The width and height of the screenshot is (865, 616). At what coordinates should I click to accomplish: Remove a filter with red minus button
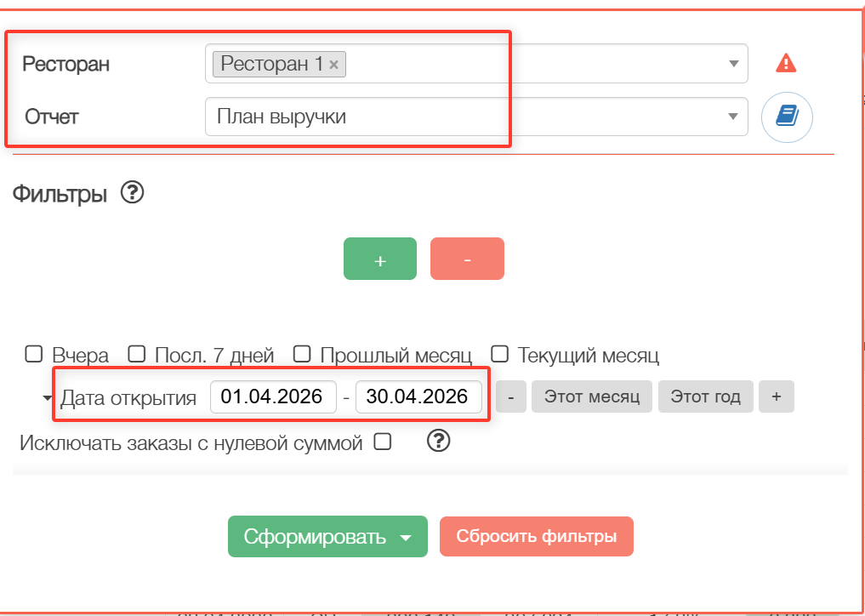[x=467, y=259]
